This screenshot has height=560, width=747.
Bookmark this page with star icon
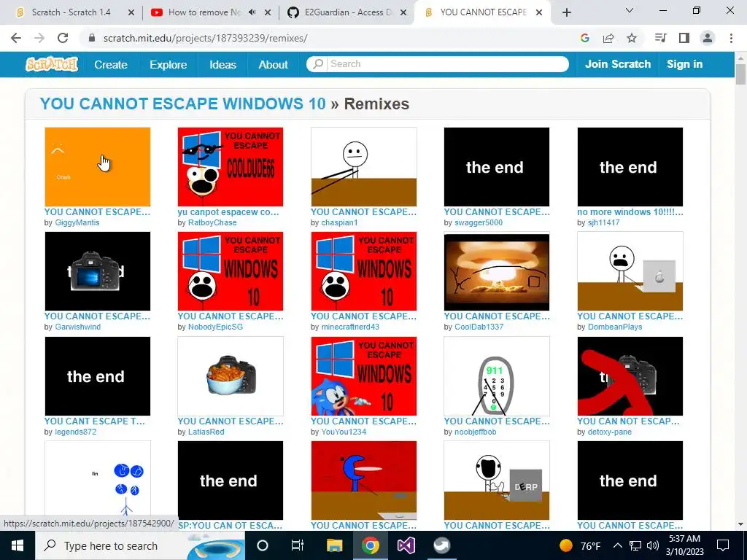(632, 38)
